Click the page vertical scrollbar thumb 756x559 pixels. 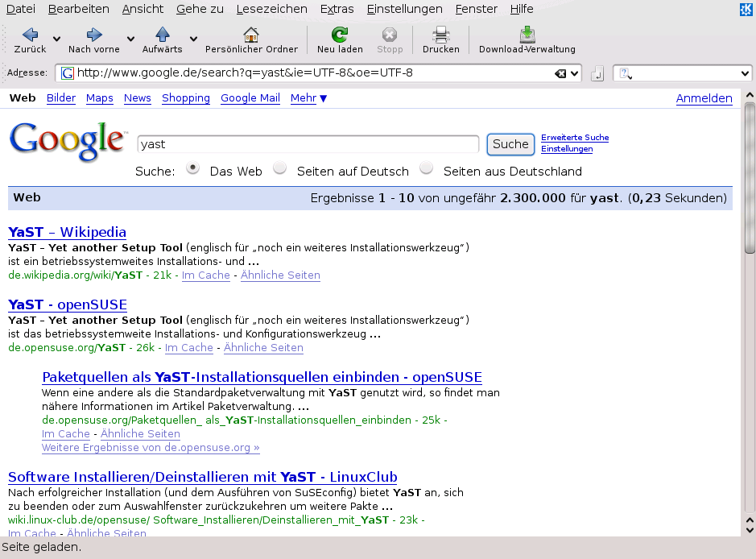[x=750, y=177]
